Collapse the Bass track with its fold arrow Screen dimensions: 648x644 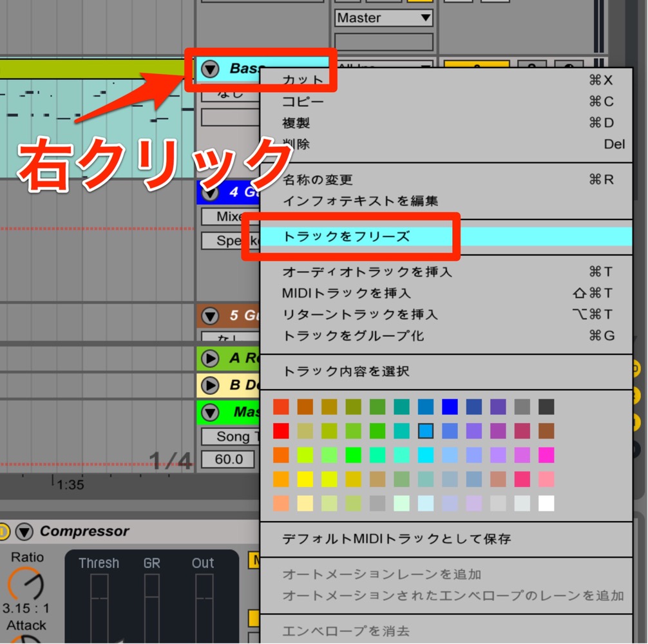[x=210, y=69]
